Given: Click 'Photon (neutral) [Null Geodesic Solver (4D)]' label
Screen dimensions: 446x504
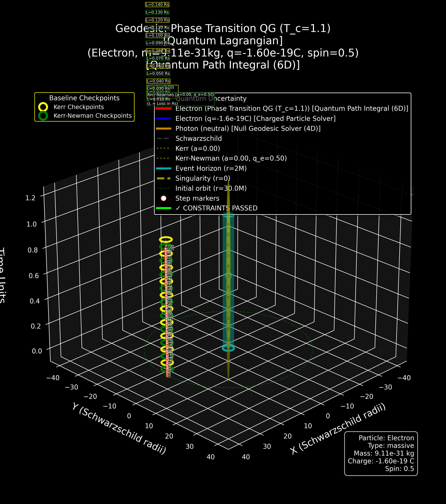Looking at the screenshot, I should (x=248, y=128).
